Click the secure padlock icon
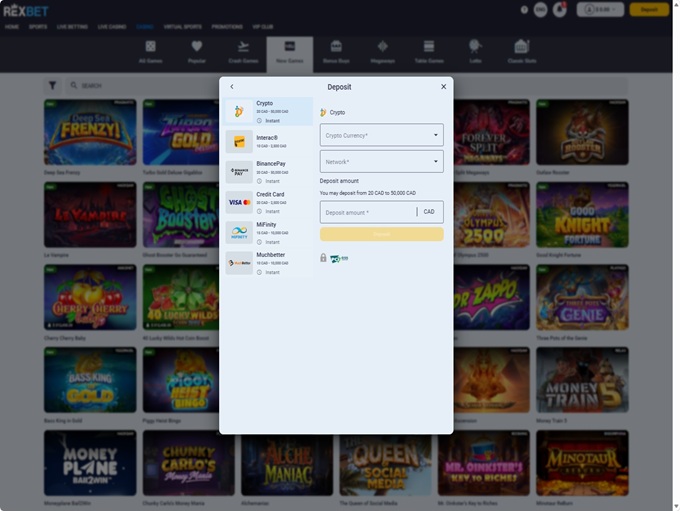Screen dimensions: 680x511 pyautogui.click(x=323, y=258)
